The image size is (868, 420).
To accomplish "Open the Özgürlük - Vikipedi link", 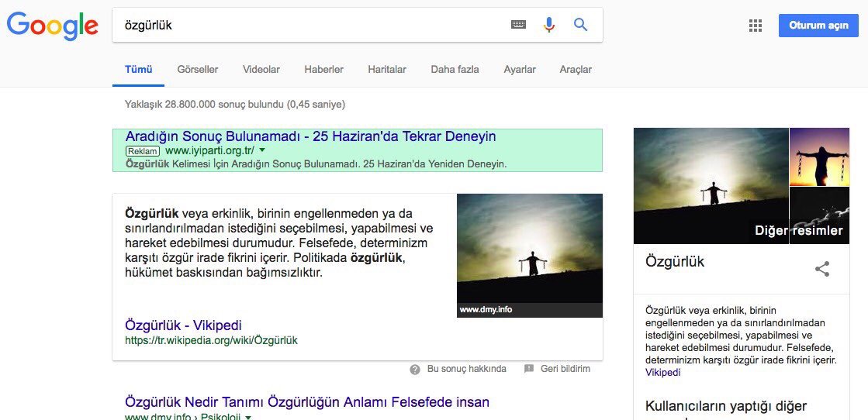I will (x=183, y=325).
